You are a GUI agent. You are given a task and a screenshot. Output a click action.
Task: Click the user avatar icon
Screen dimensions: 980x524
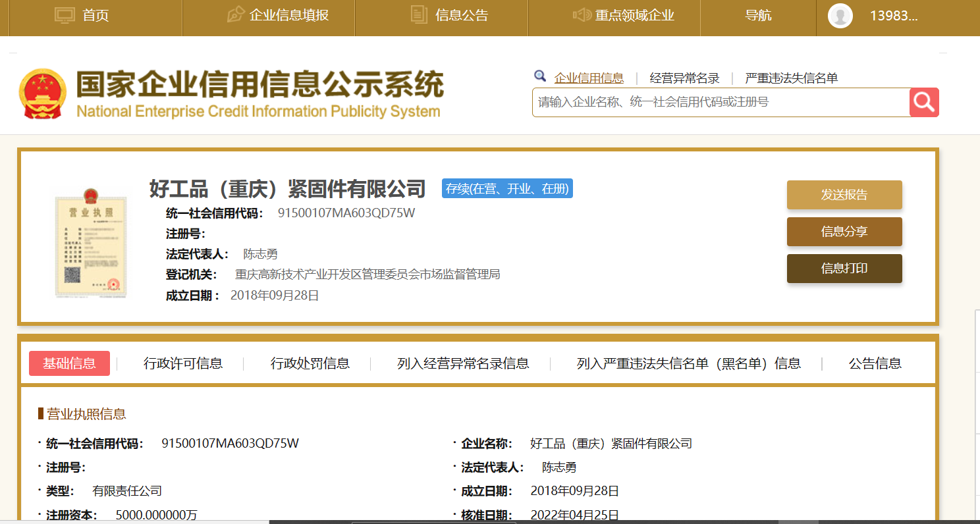(840, 15)
